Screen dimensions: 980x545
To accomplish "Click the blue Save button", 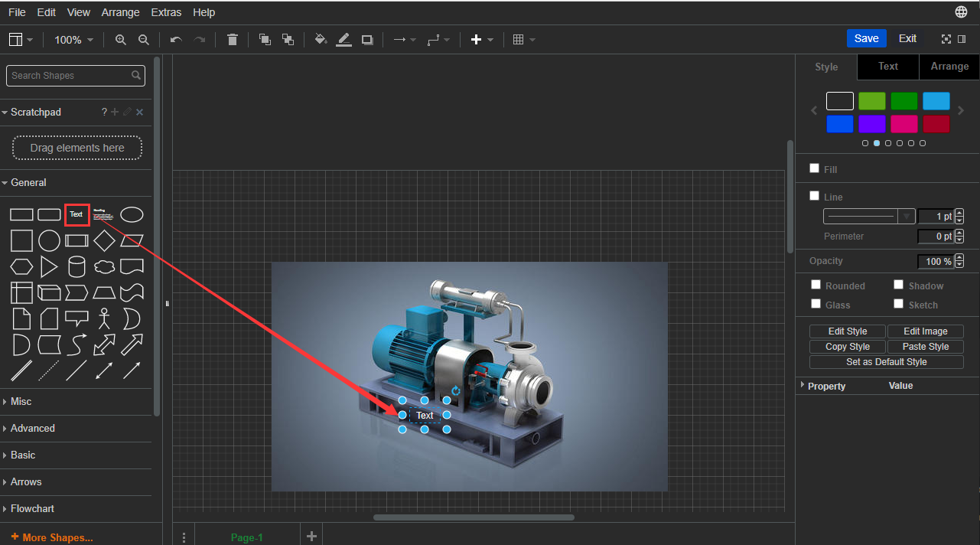I will 867,38.
